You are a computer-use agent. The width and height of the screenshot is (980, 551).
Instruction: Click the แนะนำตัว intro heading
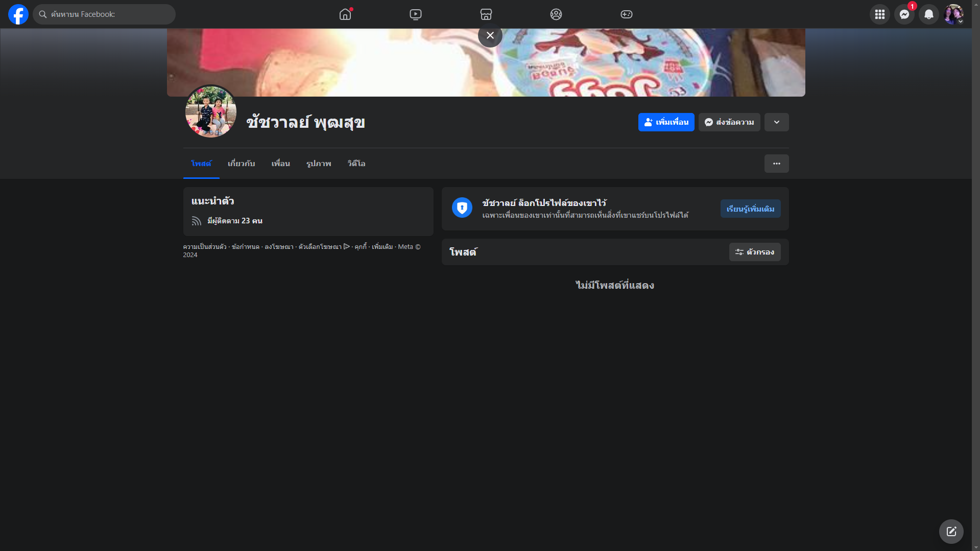click(213, 201)
